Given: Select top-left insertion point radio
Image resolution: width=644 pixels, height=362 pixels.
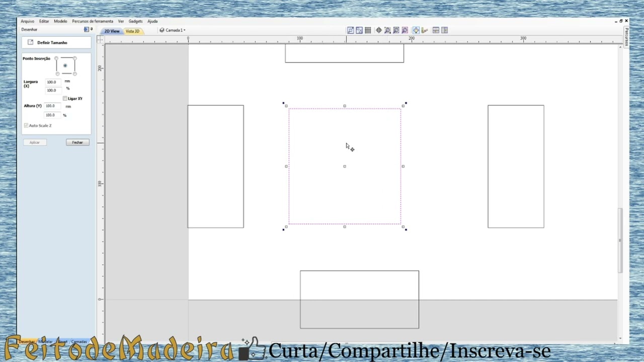Looking at the screenshot, I should coord(56,58).
